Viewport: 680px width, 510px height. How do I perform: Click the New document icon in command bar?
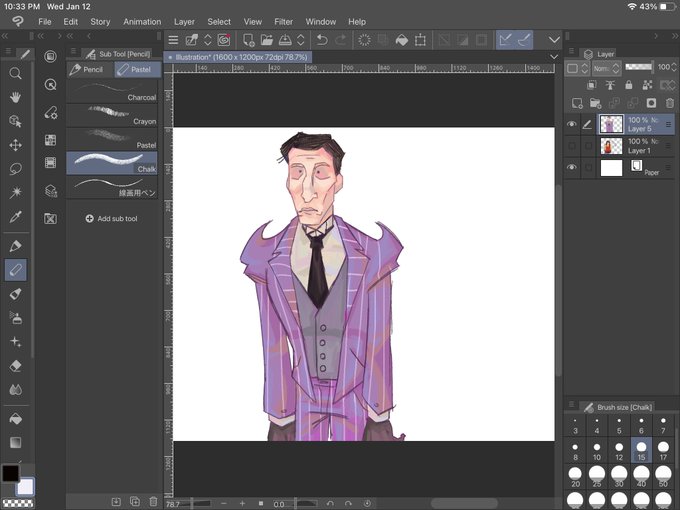(248, 40)
